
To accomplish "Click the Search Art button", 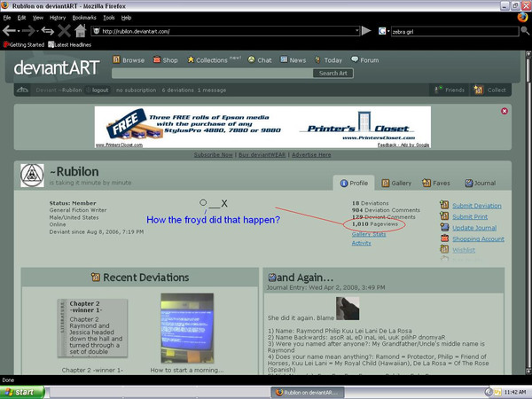I will (332, 74).
